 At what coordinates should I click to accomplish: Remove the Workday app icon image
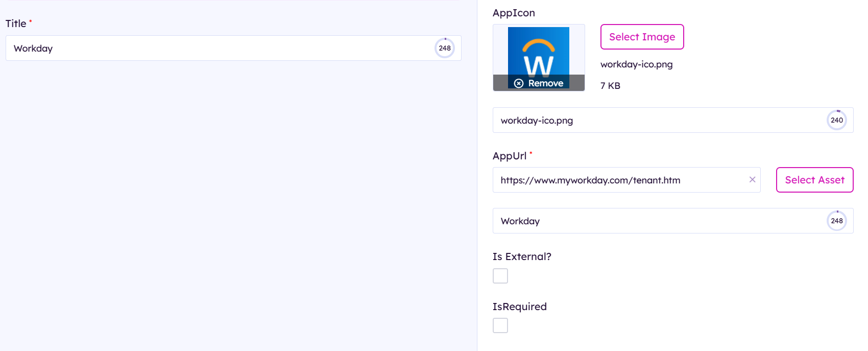[539, 83]
